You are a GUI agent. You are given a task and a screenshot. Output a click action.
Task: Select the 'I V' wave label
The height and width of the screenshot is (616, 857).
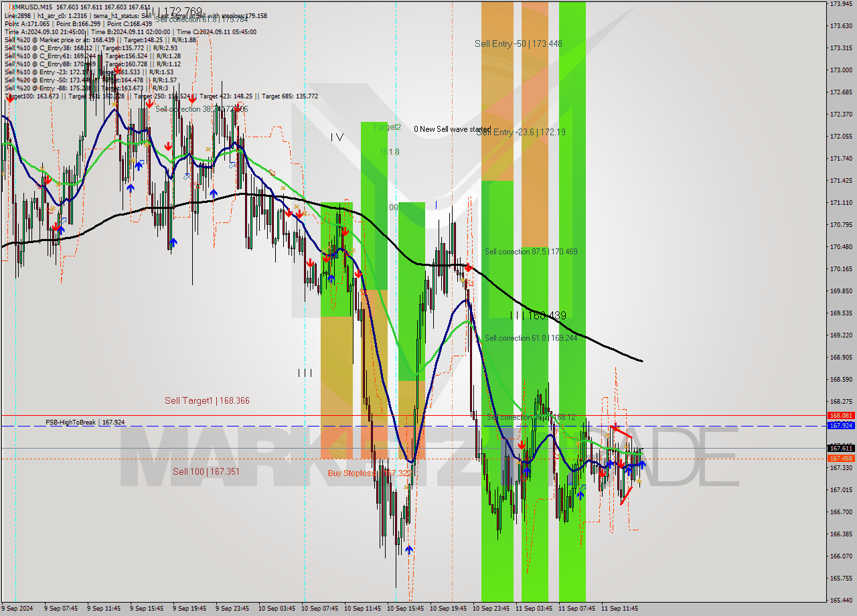[337, 137]
